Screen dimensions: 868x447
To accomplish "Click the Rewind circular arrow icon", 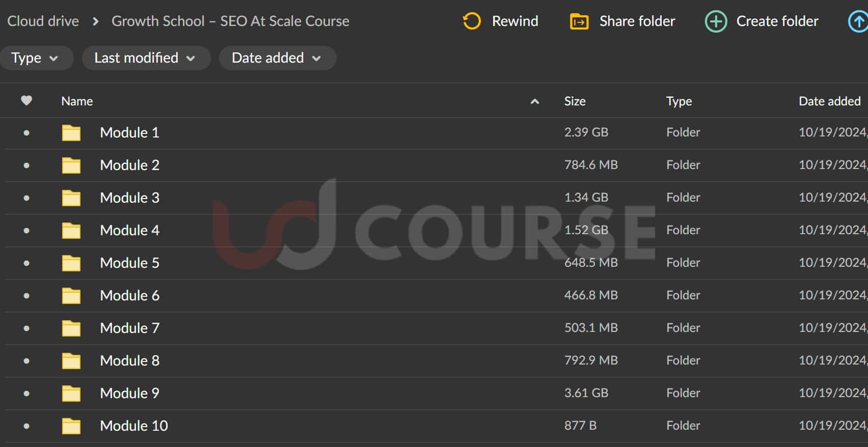I will 472,21.
